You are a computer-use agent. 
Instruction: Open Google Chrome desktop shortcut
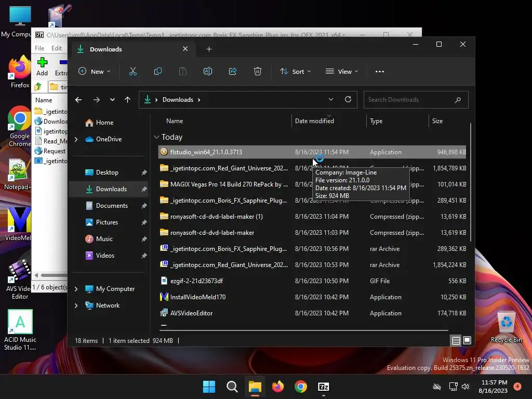(x=20, y=126)
